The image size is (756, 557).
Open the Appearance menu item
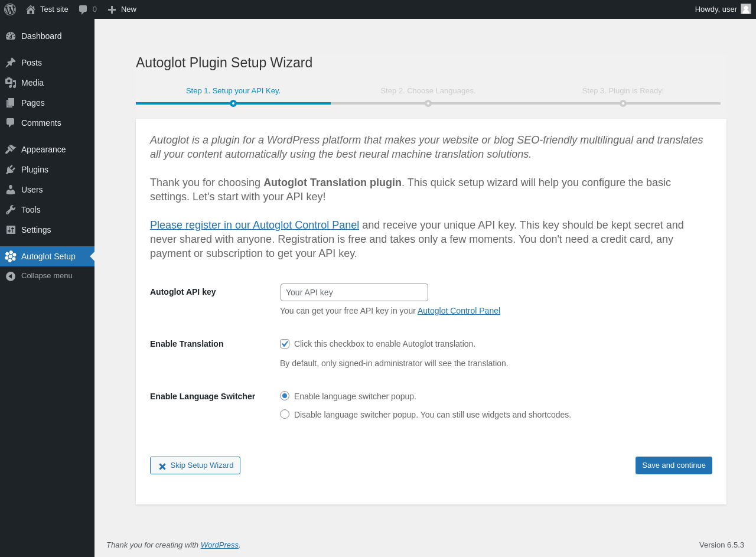(x=43, y=149)
